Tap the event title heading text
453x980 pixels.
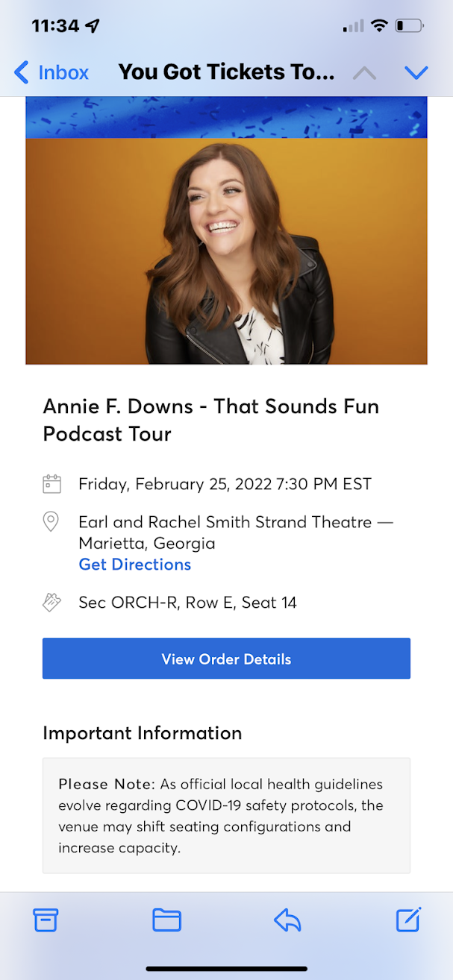coord(211,420)
